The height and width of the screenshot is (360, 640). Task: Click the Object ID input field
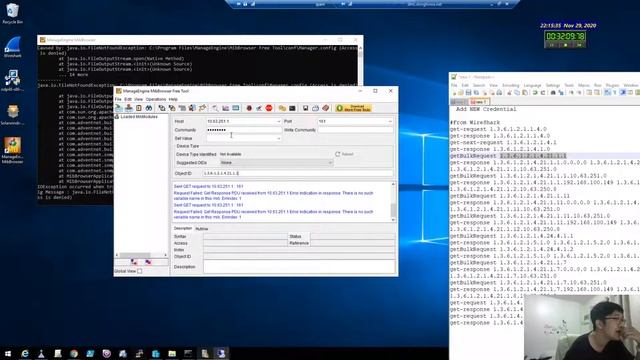coord(298,173)
